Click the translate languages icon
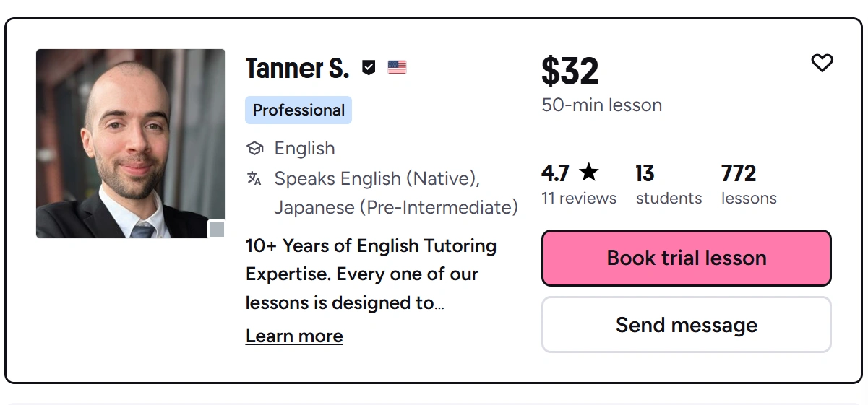 click(x=254, y=178)
